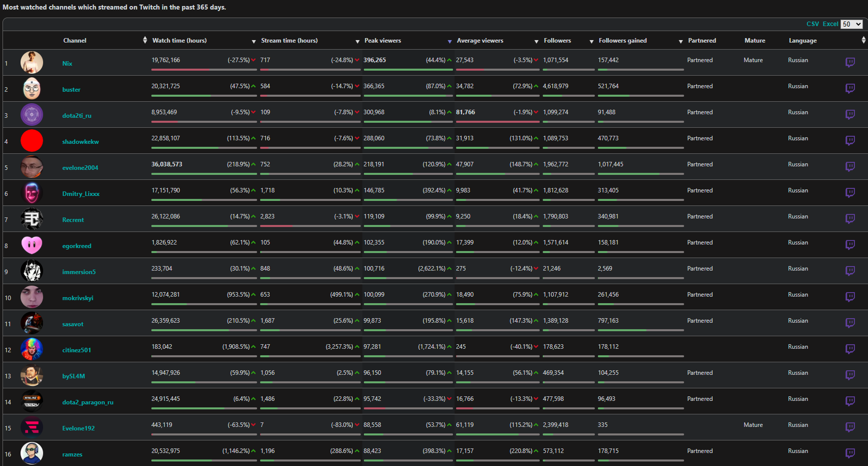
Task: Open the Twitch icon in the evelone2004 row
Action: (850, 166)
